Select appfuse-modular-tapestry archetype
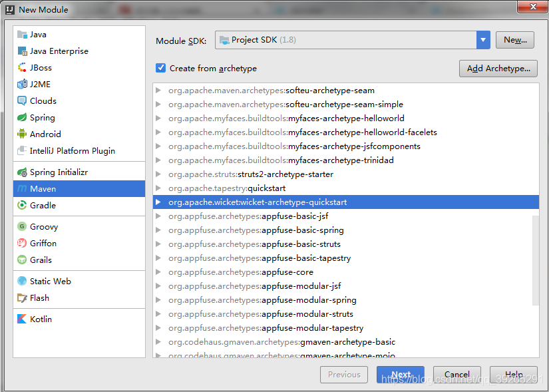Image resolution: width=549 pixels, height=392 pixels. coord(346,328)
